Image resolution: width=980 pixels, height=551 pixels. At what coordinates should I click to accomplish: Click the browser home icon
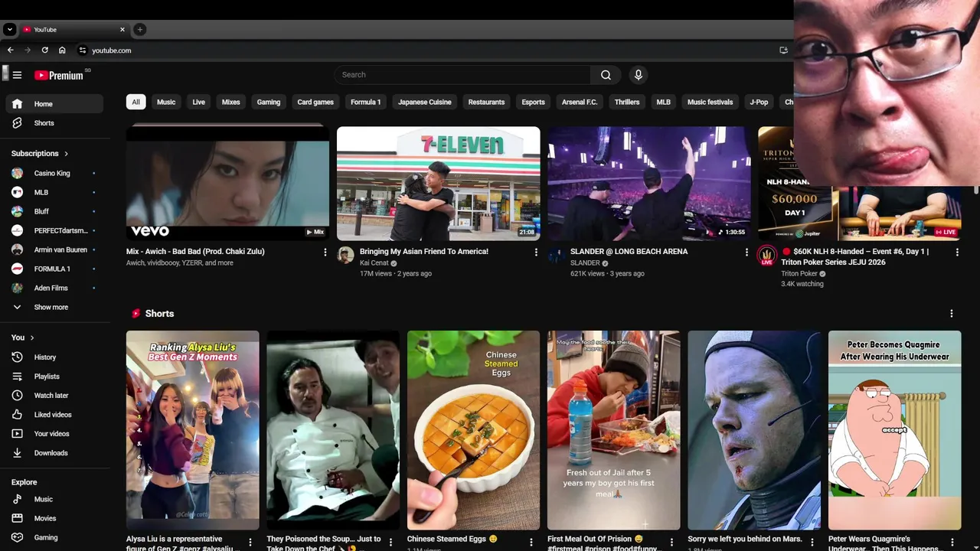click(x=62, y=51)
